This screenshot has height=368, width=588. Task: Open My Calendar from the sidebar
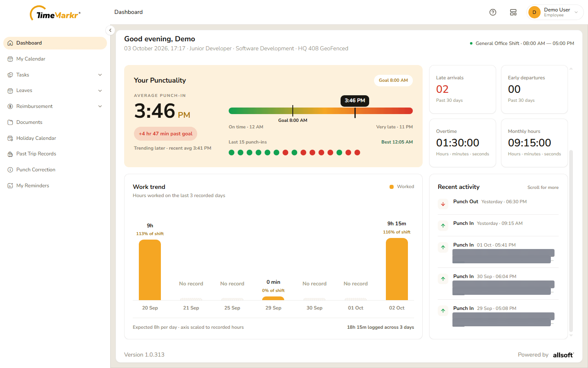pos(55,59)
